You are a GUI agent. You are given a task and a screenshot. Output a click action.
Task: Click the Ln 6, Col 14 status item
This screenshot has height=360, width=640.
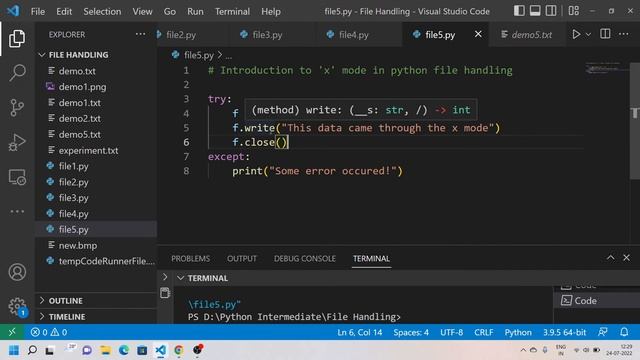[x=359, y=332]
